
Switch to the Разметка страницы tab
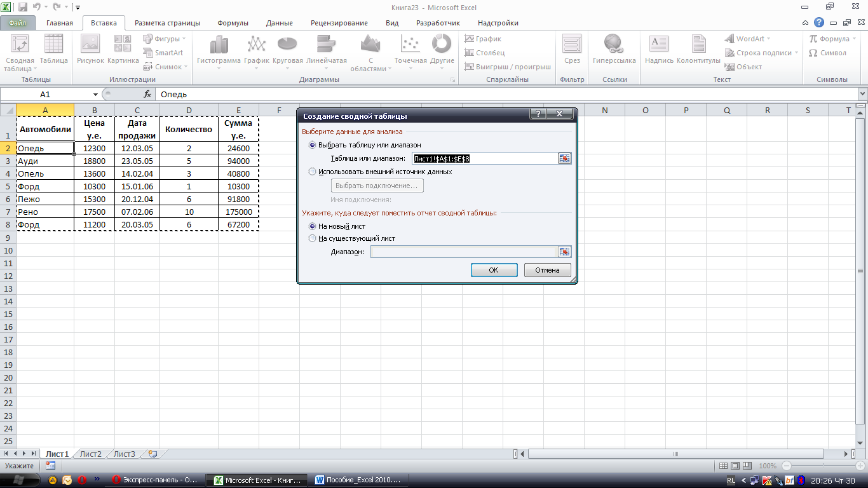point(167,23)
